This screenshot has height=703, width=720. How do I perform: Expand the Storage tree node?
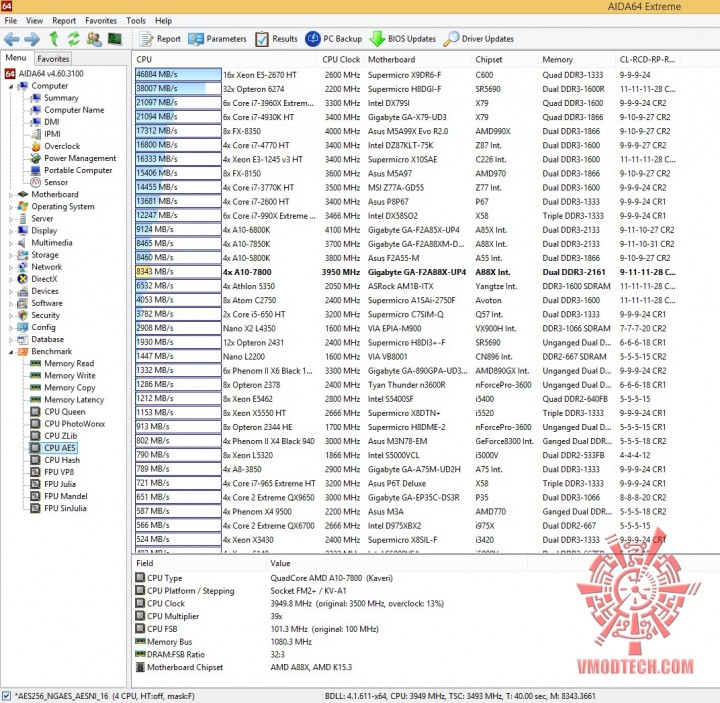[11, 255]
